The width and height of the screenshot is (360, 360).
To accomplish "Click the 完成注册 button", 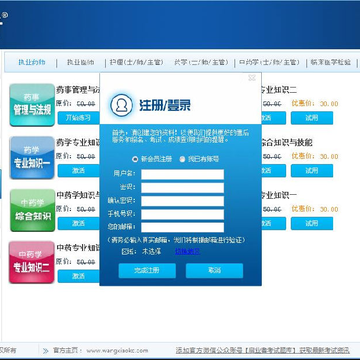I will click(147, 271).
